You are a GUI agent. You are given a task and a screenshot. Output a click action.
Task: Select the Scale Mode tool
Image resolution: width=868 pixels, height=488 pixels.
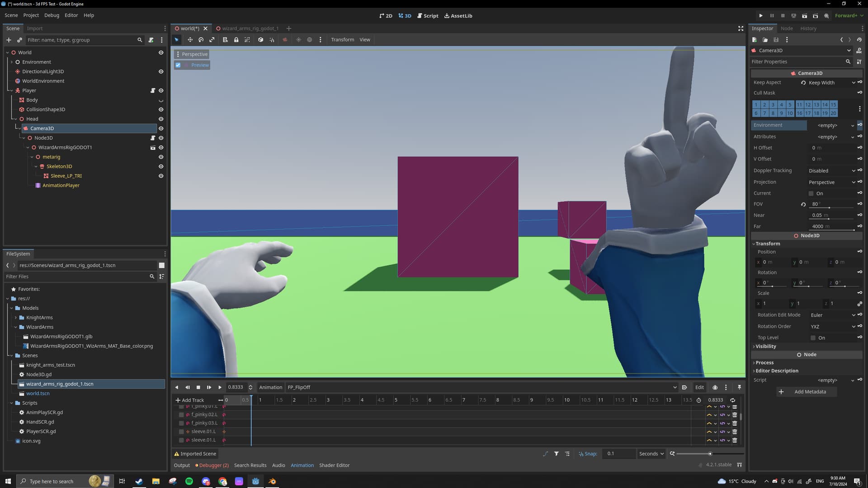(212, 40)
